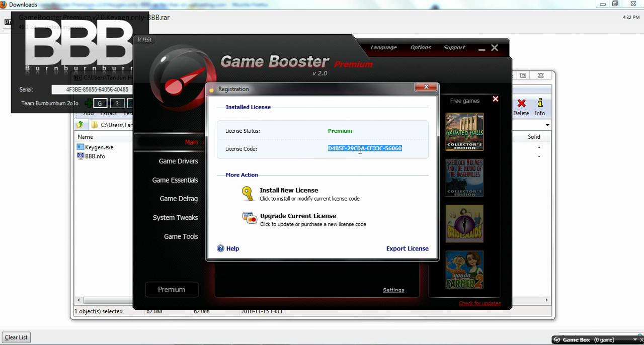This screenshot has width=644, height=345.
Task: Open the Game Tools section
Action: click(181, 236)
